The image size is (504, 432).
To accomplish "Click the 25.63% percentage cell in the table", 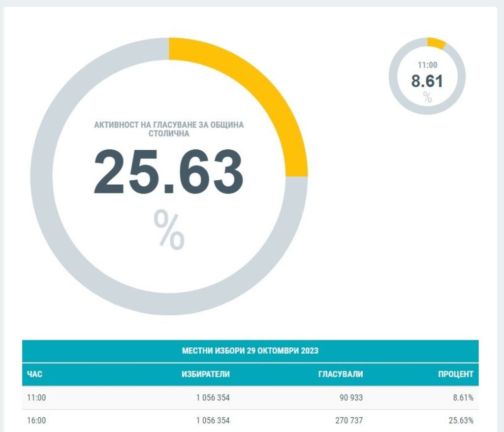I will pyautogui.click(x=461, y=421).
